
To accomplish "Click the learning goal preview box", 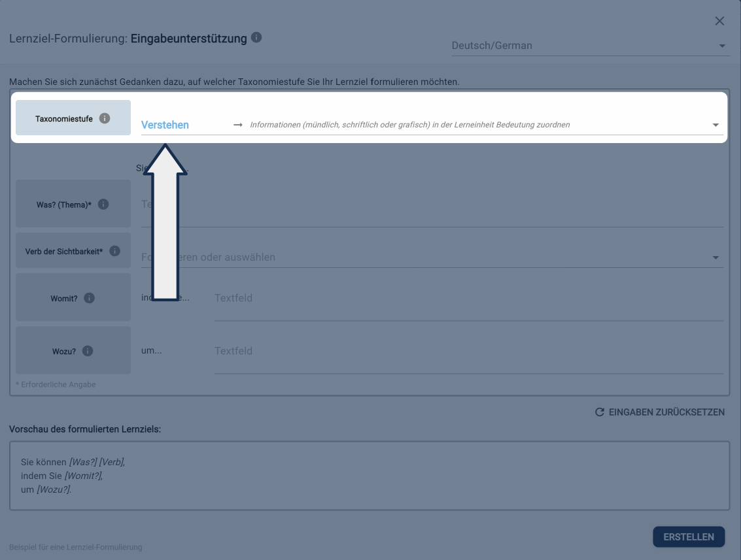I will click(369, 476).
